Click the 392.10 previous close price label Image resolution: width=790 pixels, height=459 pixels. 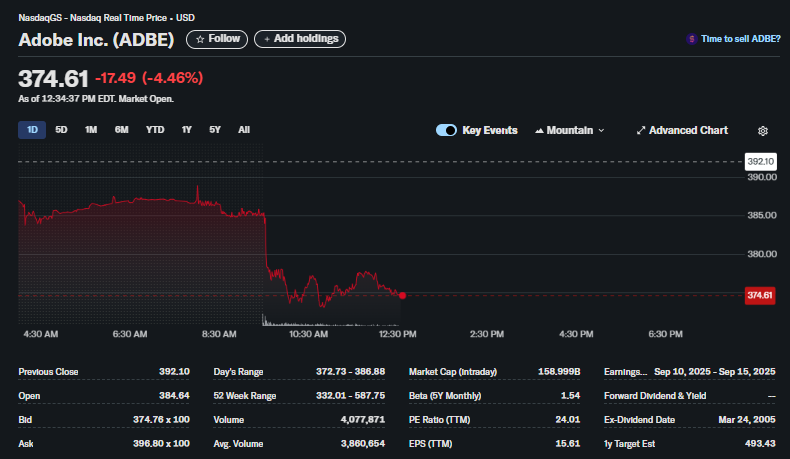point(761,162)
